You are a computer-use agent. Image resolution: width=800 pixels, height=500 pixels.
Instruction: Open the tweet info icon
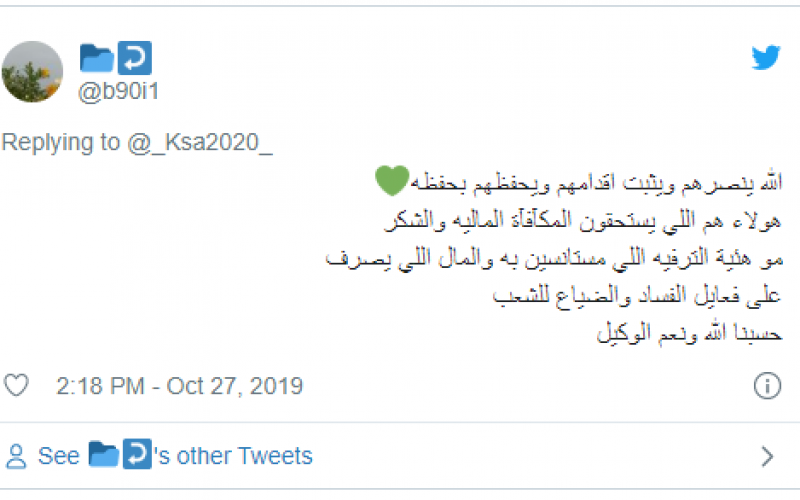767,386
